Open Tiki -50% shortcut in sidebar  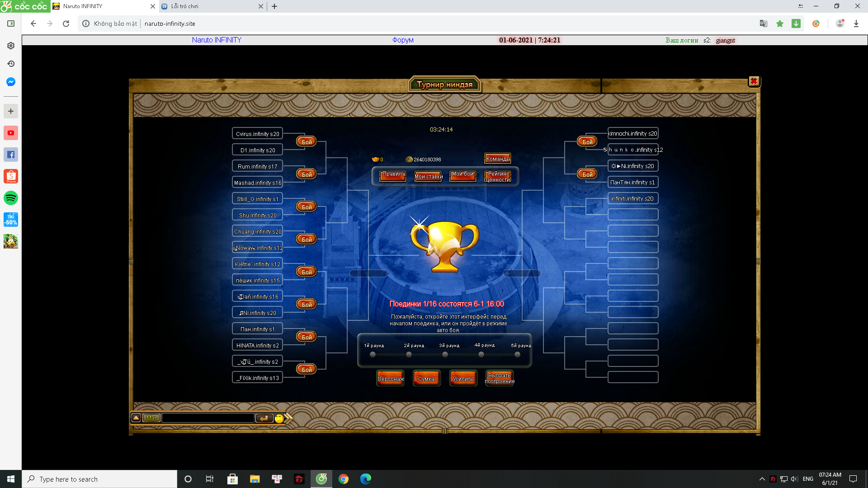pyautogui.click(x=11, y=220)
